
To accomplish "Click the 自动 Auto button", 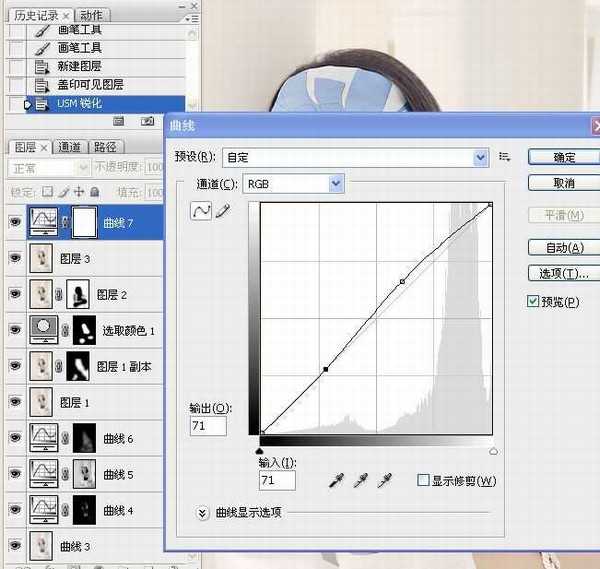I will [x=563, y=248].
